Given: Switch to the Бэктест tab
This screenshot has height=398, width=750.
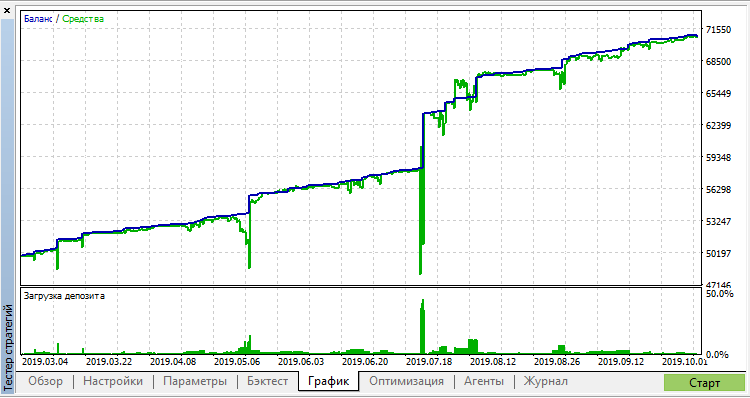Looking at the screenshot, I should (x=268, y=382).
